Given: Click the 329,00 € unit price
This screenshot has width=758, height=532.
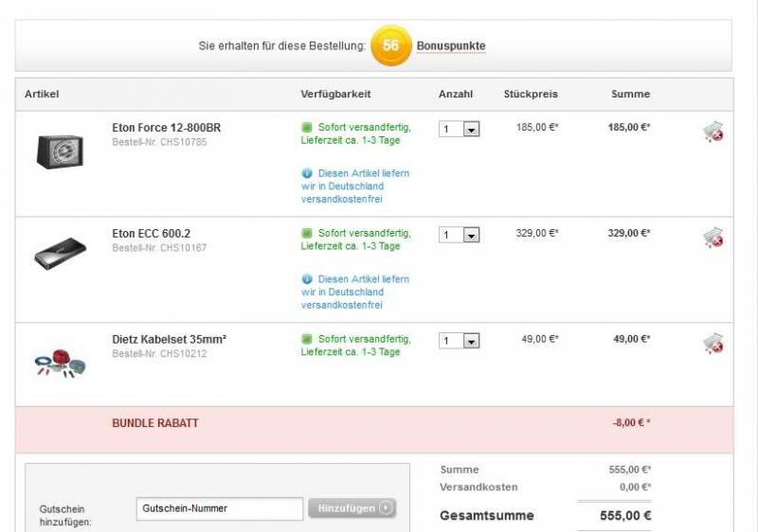Looking at the screenshot, I should (537, 233).
